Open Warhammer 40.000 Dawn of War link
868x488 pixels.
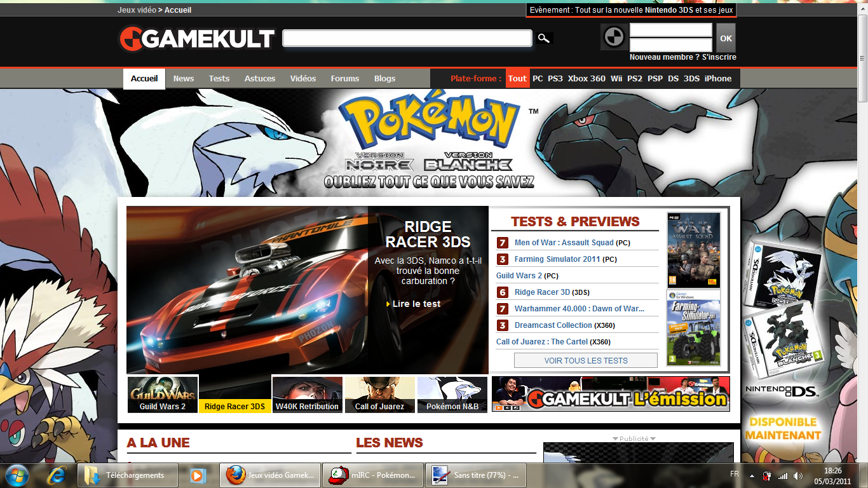pyautogui.click(x=580, y=309)
